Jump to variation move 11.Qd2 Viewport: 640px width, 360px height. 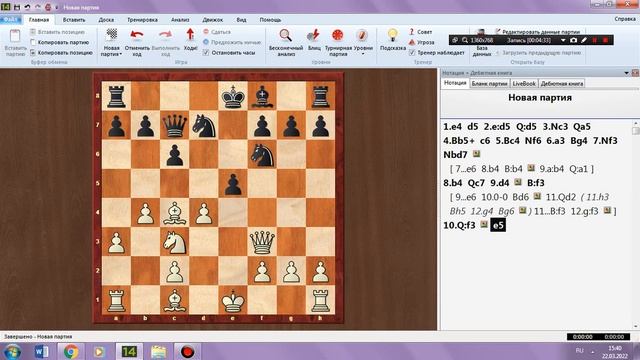[x=561, y=197]
